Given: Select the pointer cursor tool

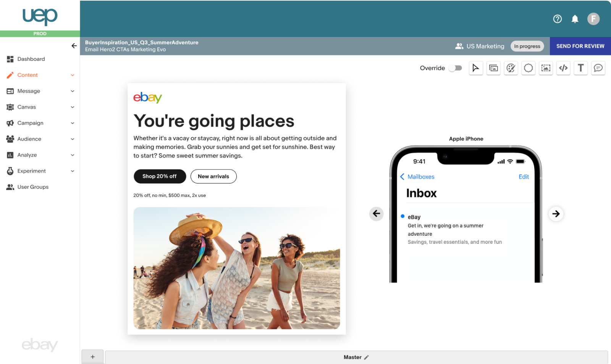Looking at the screenshot, I should (476, 68).
